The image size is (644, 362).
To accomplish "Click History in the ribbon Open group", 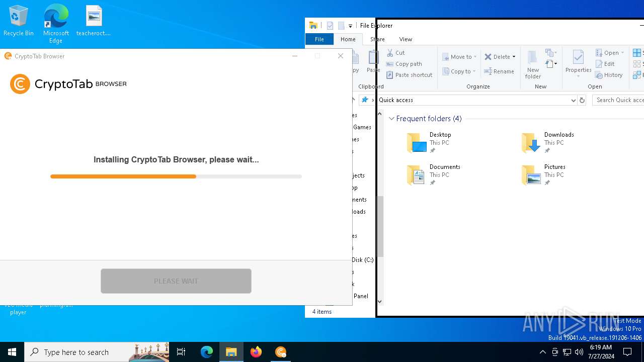I will tap(609, 75).
